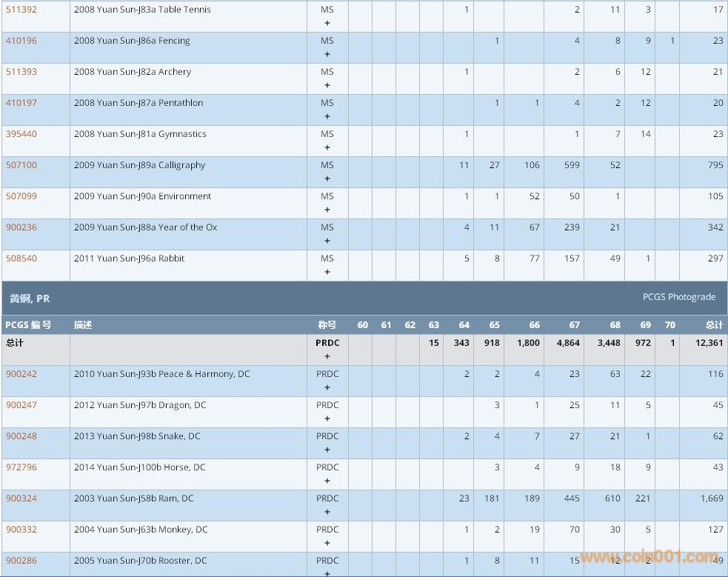Open PCGS number 900236 Year of the Ox
This screenshot has width=728, height=577.
(x=21, y=227)
